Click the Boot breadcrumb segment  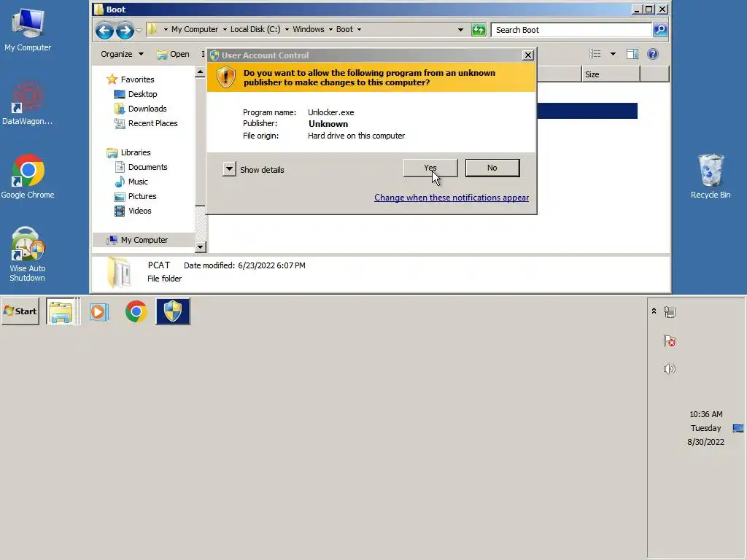(x=344, y=29)
